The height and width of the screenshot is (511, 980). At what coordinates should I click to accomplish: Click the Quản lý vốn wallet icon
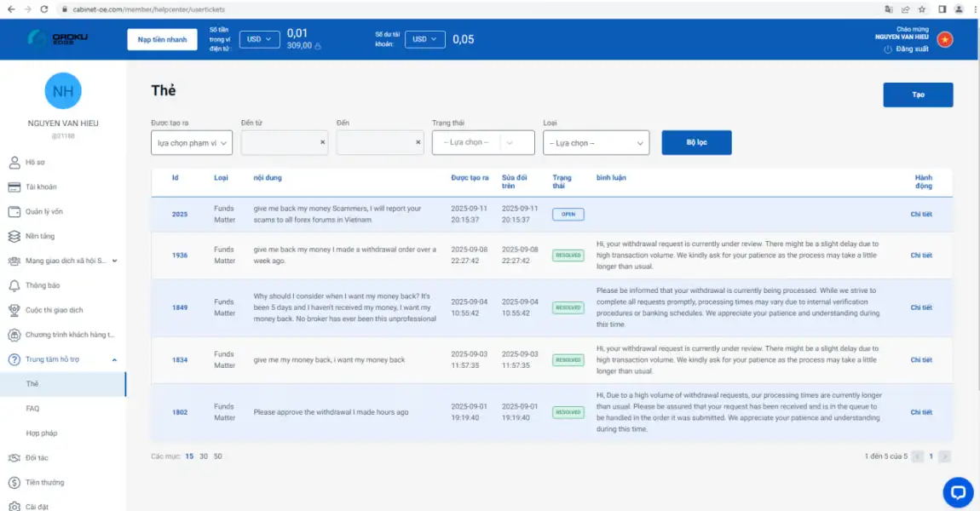(14, 211)
